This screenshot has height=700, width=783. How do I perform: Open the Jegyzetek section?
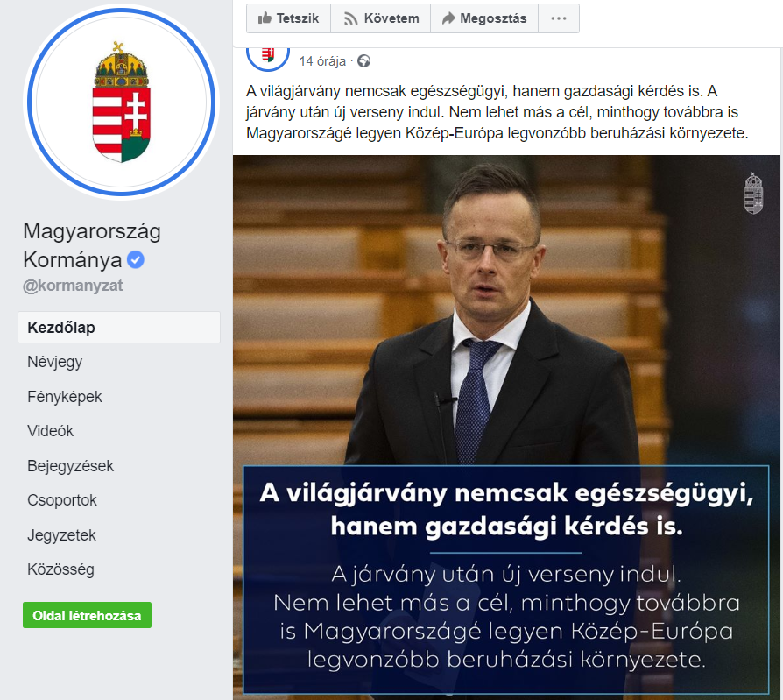point(61,535)
